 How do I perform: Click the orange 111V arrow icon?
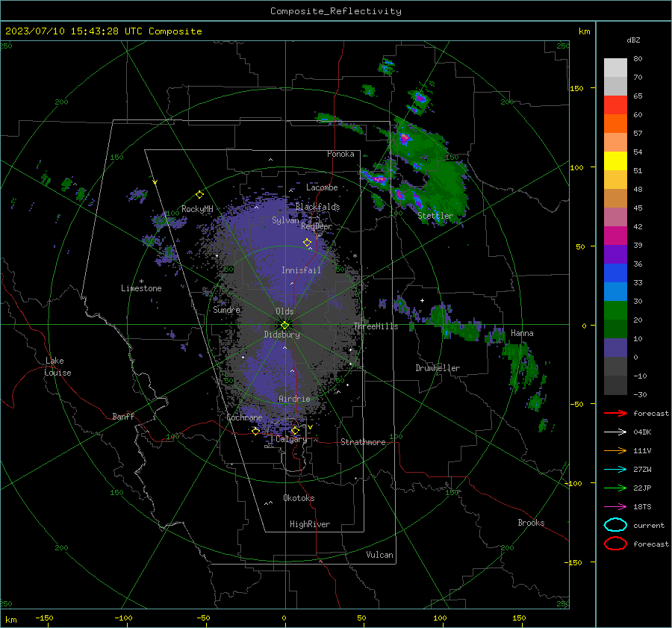(615, 450)
